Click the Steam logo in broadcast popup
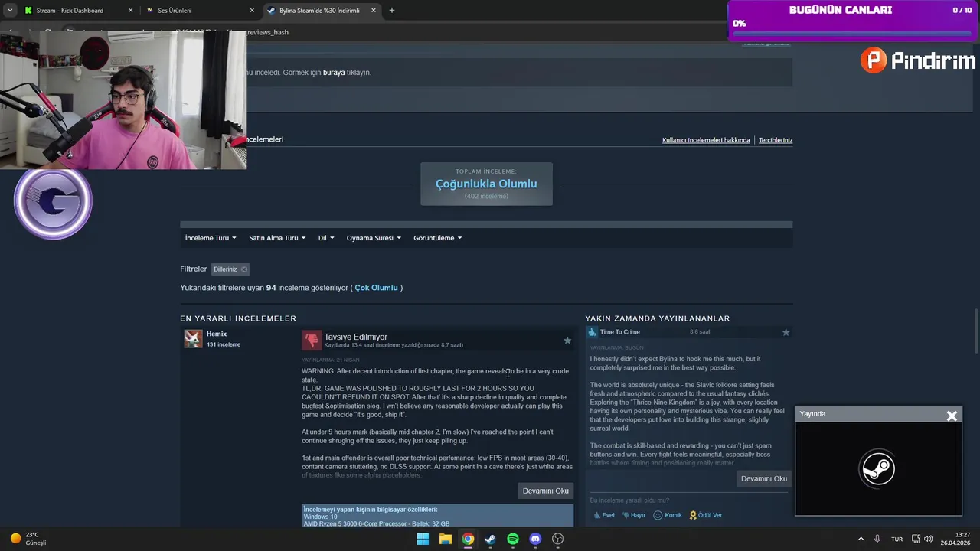 (x=878, y=468)
